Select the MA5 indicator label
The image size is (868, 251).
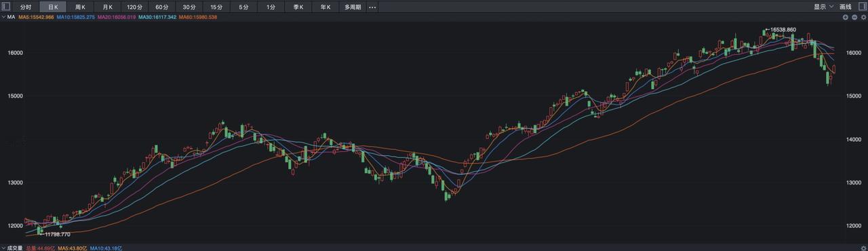pyautogui.click(x=36, y=17)
